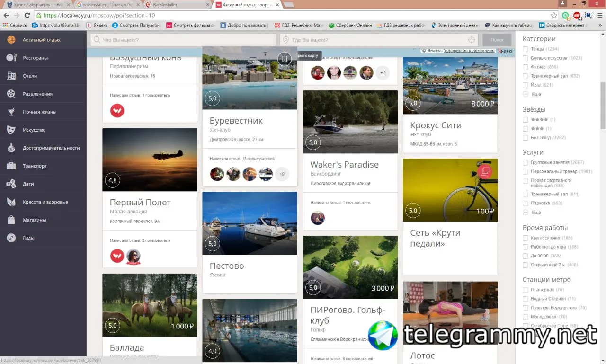Open the Сеть «Крути педали» listing title
The height and width of the screenshot is (364, 606).
pyautogui.click(x=435, y=239)
